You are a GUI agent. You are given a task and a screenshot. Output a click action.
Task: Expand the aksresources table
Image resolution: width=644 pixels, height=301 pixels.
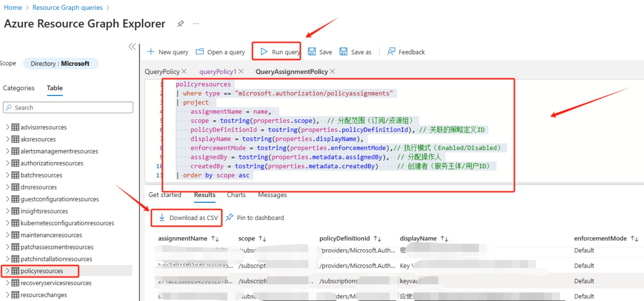click(x=7, y=139)
